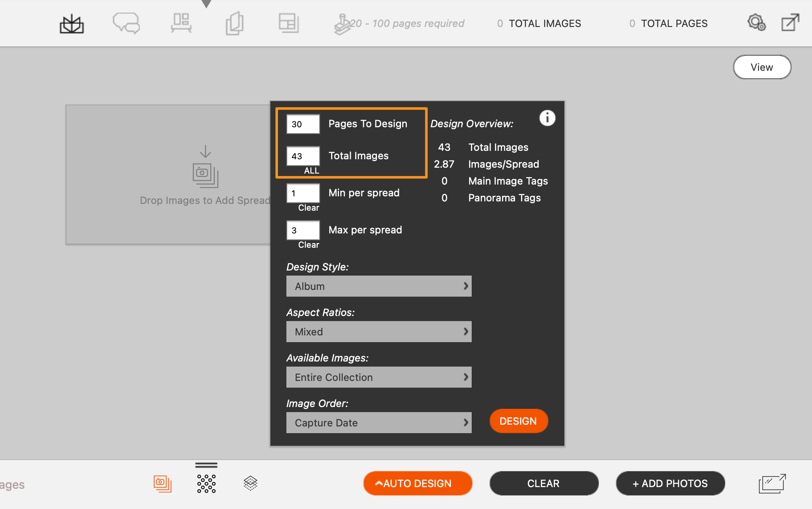Select the dotted grid view icon
Screen dimensions: 812x509
pos(206,484)
